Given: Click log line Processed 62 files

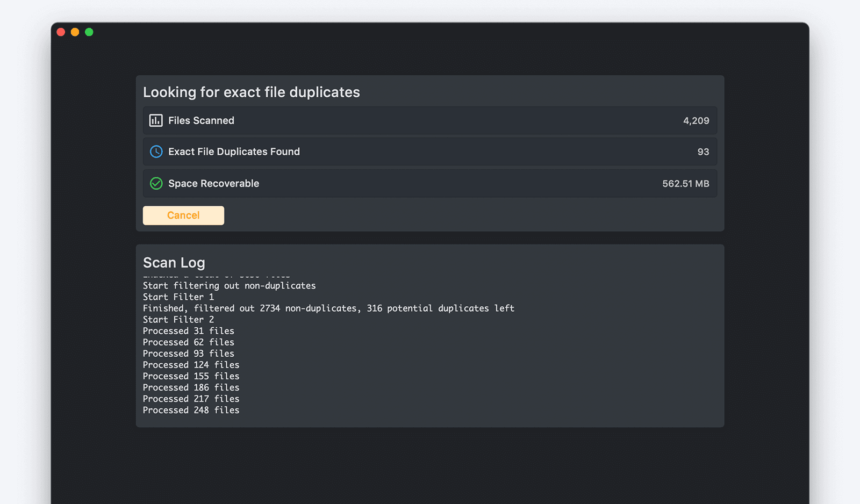Looking at the screenshot, I should click(x=189, y=342).
